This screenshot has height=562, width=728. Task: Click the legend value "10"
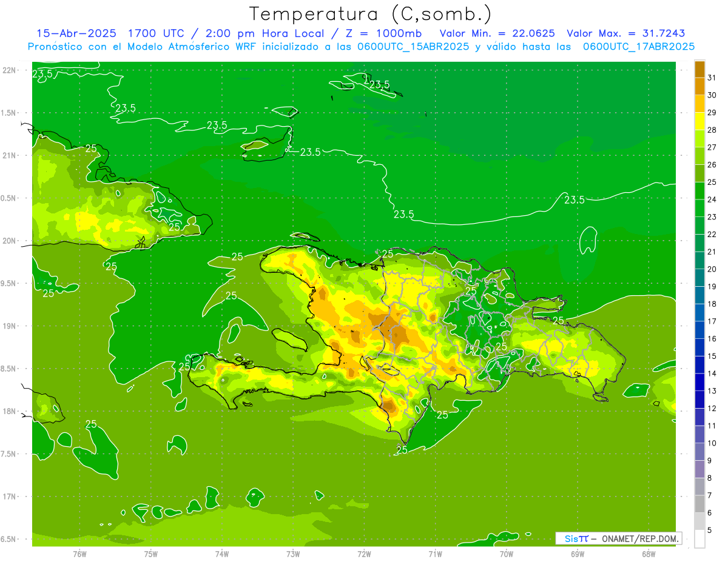pyautogui.click(x=712, y=443)
